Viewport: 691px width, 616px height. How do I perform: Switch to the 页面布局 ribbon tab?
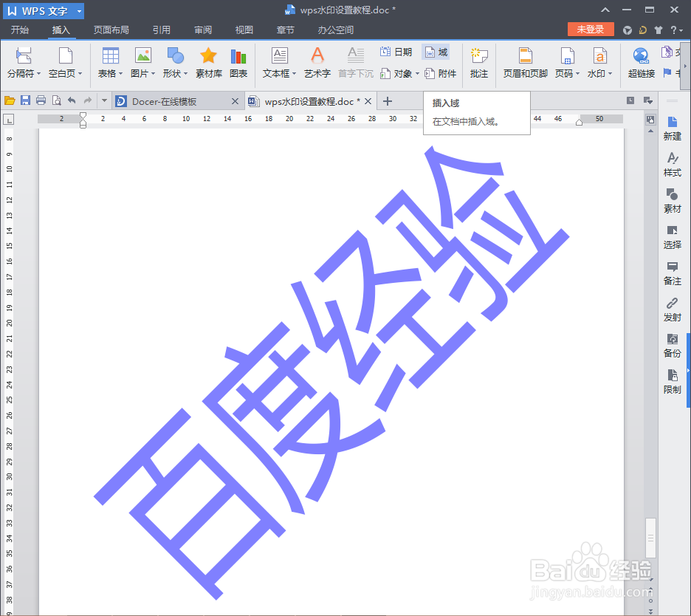[111, 30]
